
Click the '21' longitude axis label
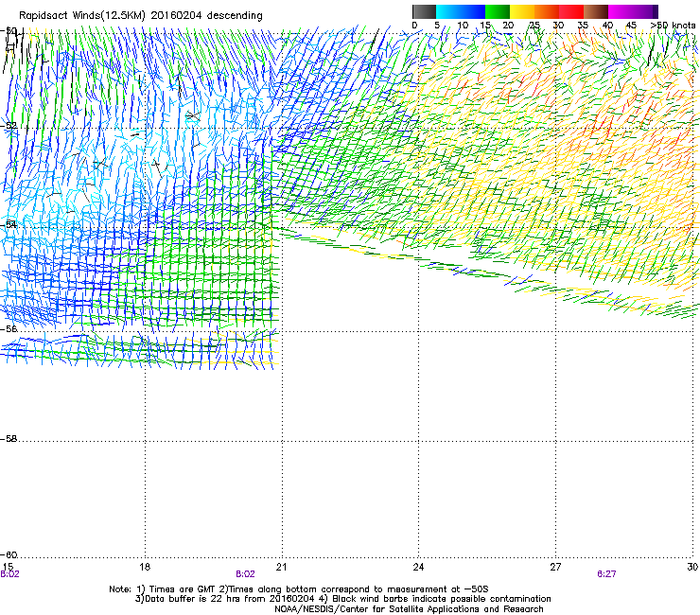(x=281, y=567)
